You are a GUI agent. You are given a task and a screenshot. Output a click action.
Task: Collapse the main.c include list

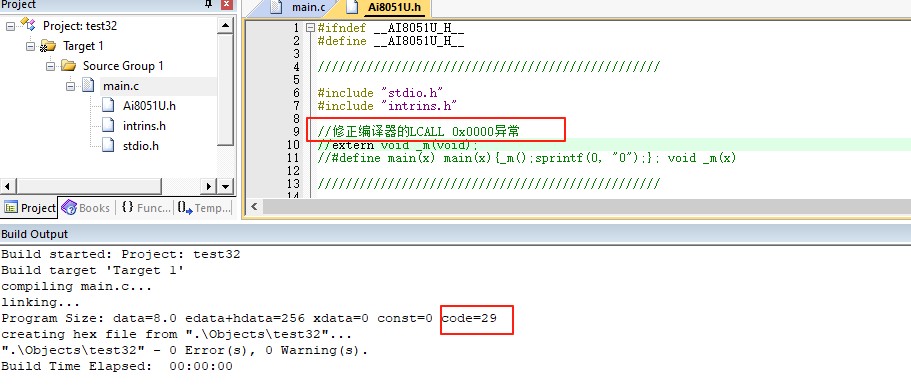70,86
